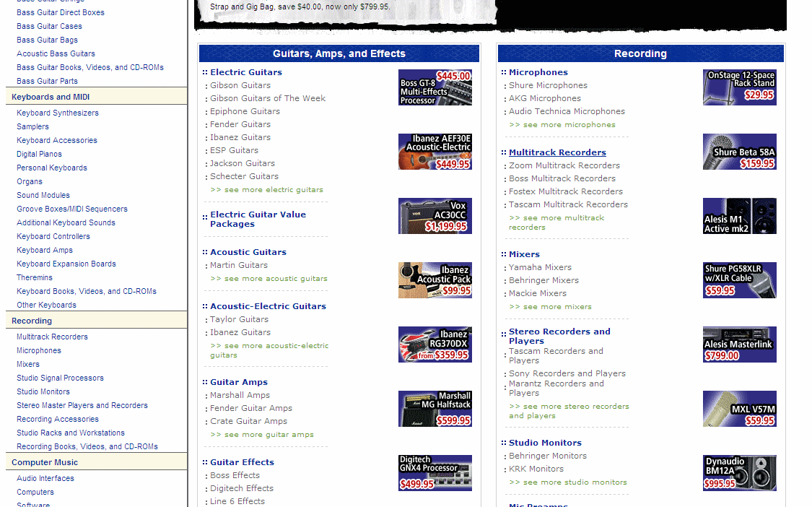Show more guitar amps

pos(262,435)
